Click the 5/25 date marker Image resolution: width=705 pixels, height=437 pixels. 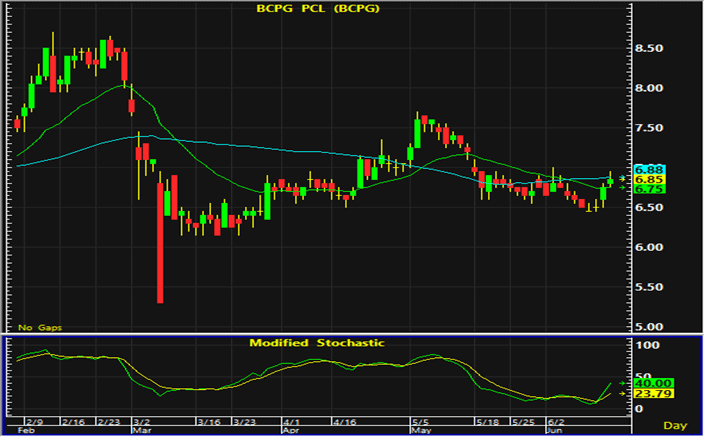pyautogui.click(x=523, y=422)
